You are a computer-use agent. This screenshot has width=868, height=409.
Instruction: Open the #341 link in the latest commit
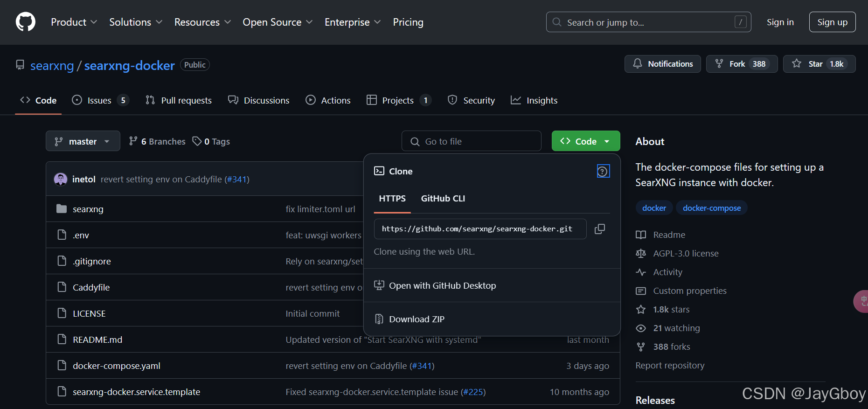pyautogui.click(x=237, y=179)
